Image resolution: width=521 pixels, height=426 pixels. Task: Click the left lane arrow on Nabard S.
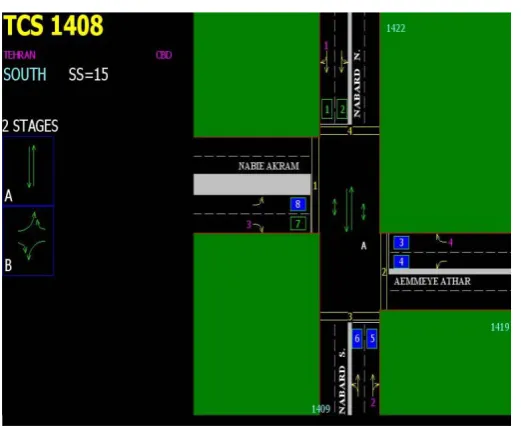357,386
